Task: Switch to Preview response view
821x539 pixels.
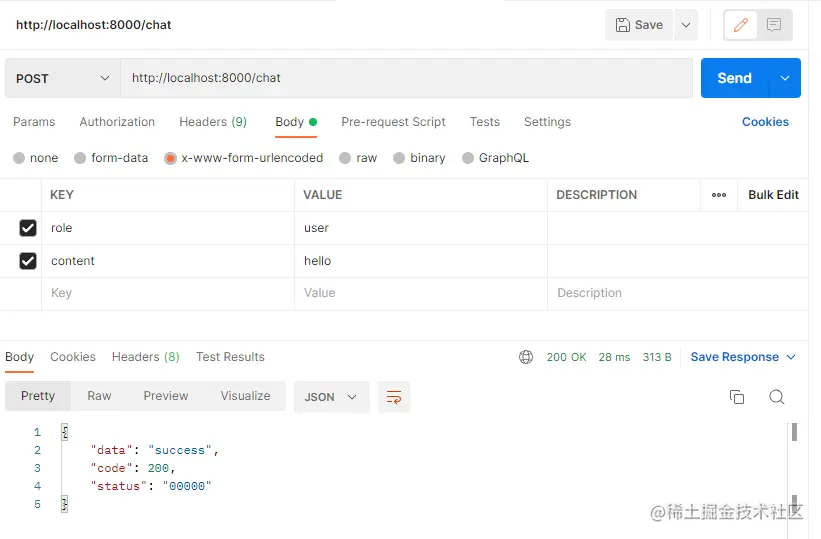Action: pos(165,396)
